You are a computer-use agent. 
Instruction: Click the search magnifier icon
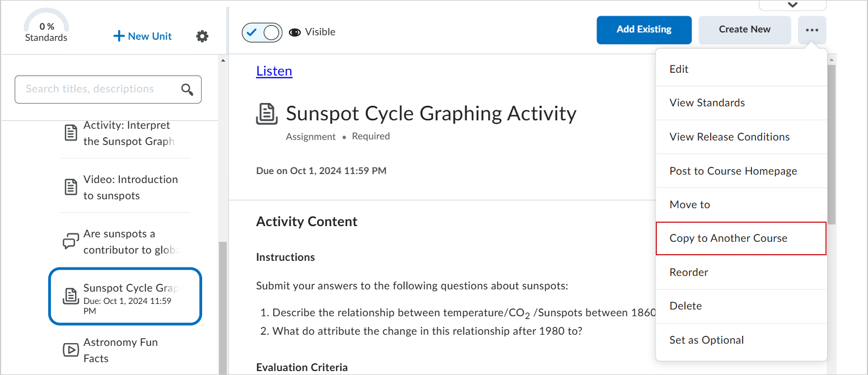187,90
